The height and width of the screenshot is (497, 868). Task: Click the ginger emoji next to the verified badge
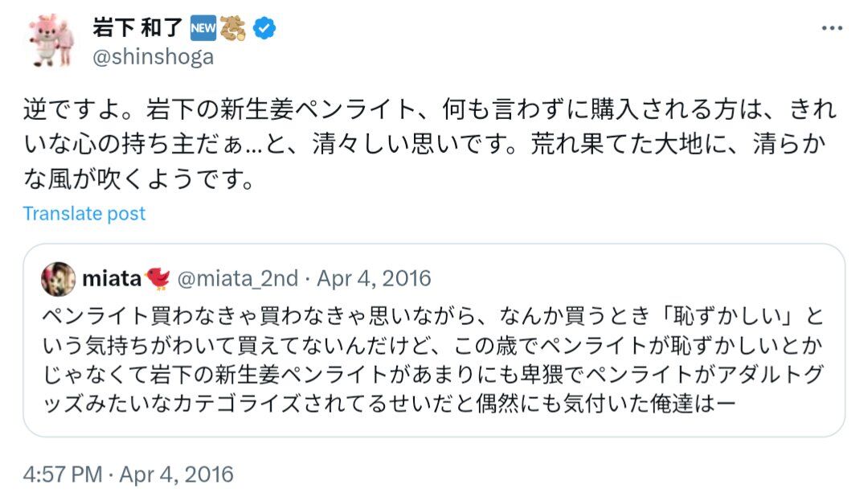[234, 28]
